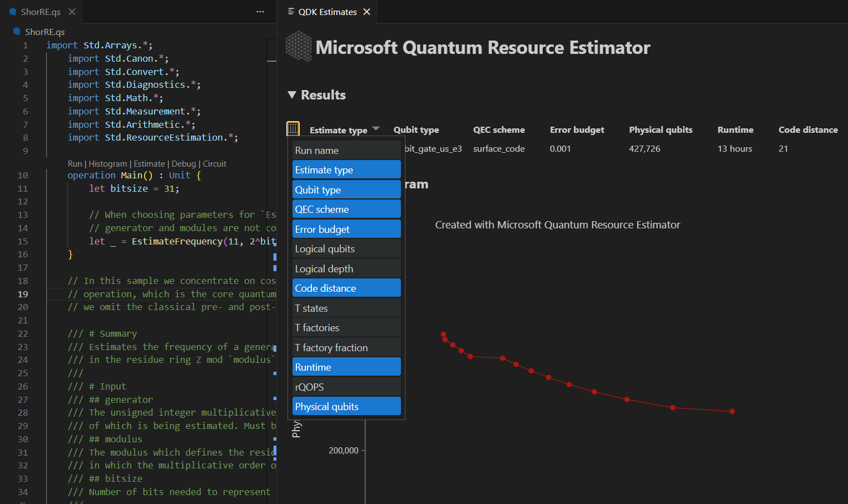Open the Estimate type sort dropdown arrow
This screenshot has width=848, height=504.
pyautogui.click(x=376, y=129)
